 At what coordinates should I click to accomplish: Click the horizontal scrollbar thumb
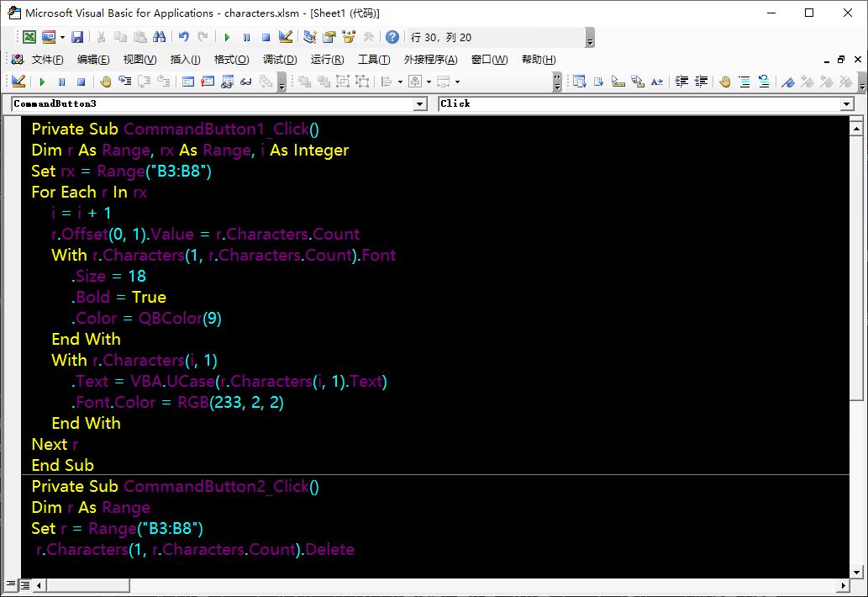coord(88,585)
